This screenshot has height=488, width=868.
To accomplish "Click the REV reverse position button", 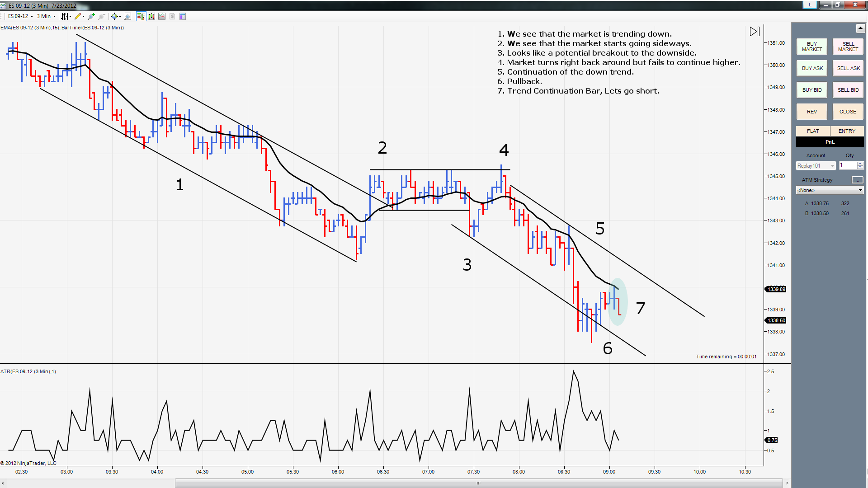I will click(812, 112).
